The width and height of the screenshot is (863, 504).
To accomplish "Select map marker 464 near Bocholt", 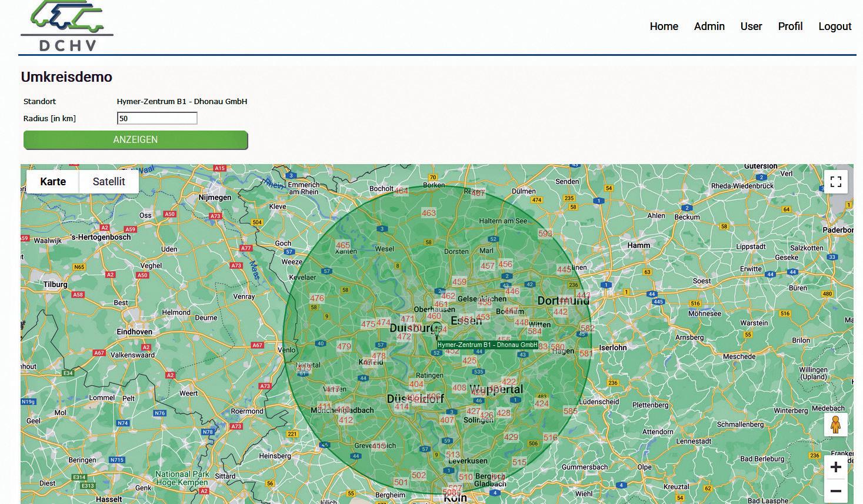I will coord(401,191).
